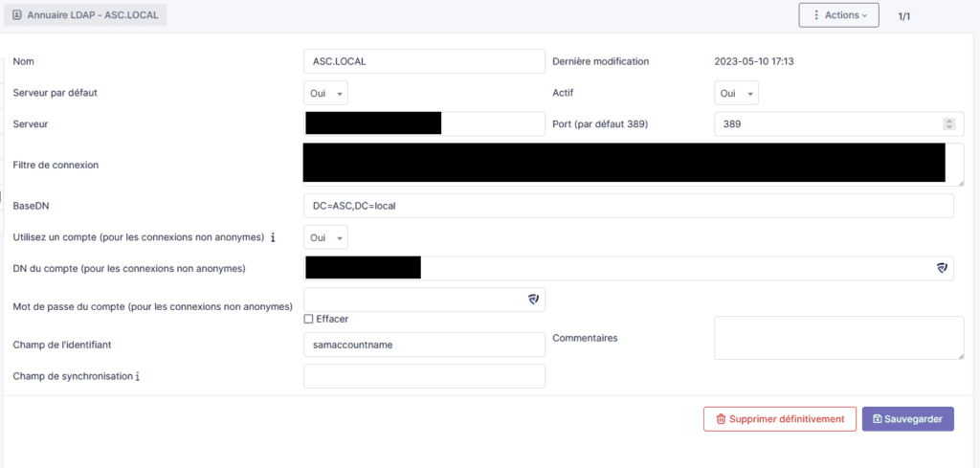Click the Nom input field
Screen dimensions: 980x468
tap(423, 61)
